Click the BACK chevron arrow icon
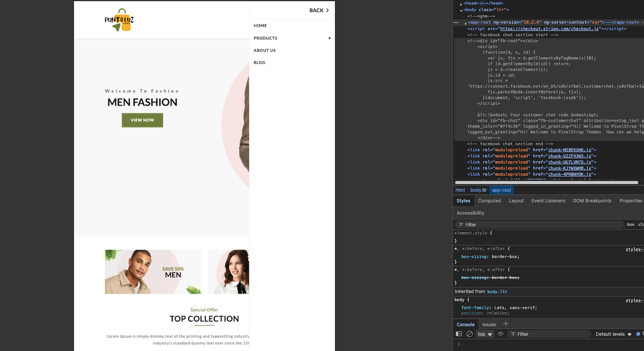Viewport: 644px width, 351px height. [x=328, y=10]
